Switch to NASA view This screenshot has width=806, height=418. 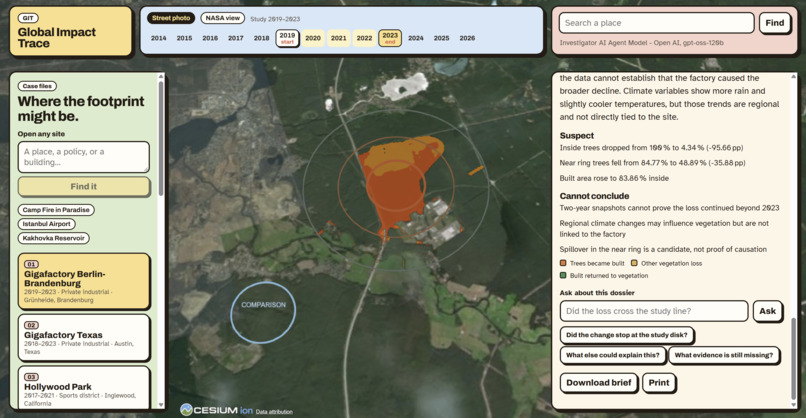tap(223, 18)
